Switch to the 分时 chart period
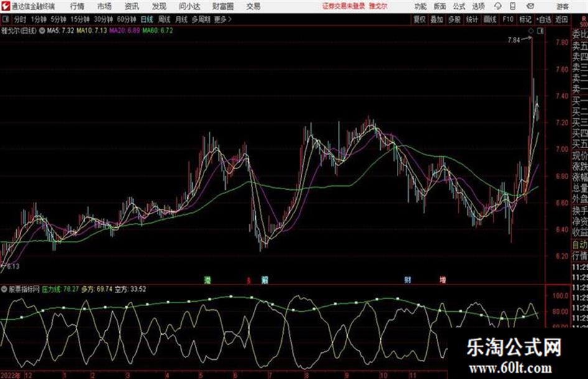The height and width of the screenshot is (379, 588). coord(21,19)
